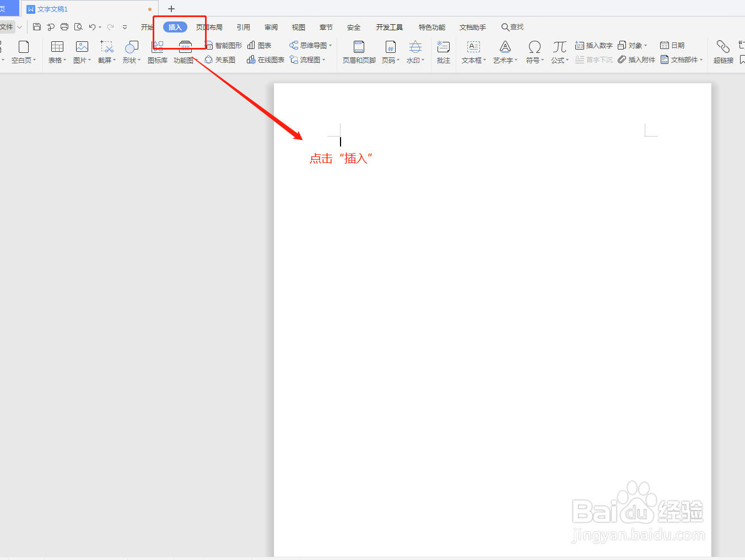Screen dimensions: 745x560
Task: Insert the Date (日期)
Action: (672, 45)
